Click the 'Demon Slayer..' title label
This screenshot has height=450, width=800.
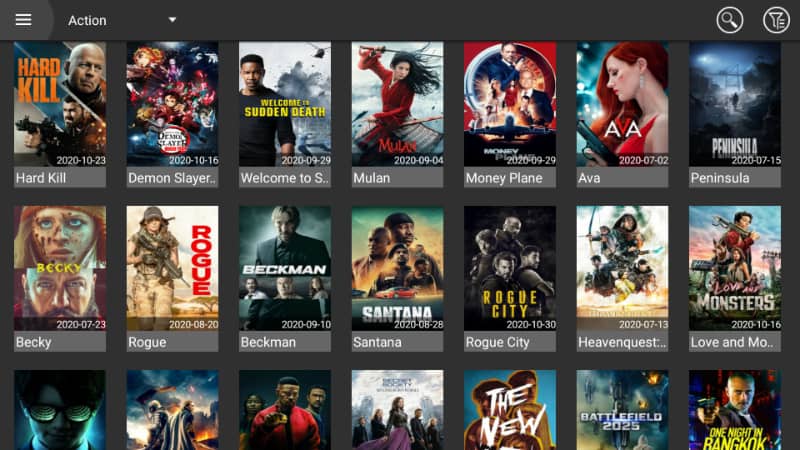172,178
